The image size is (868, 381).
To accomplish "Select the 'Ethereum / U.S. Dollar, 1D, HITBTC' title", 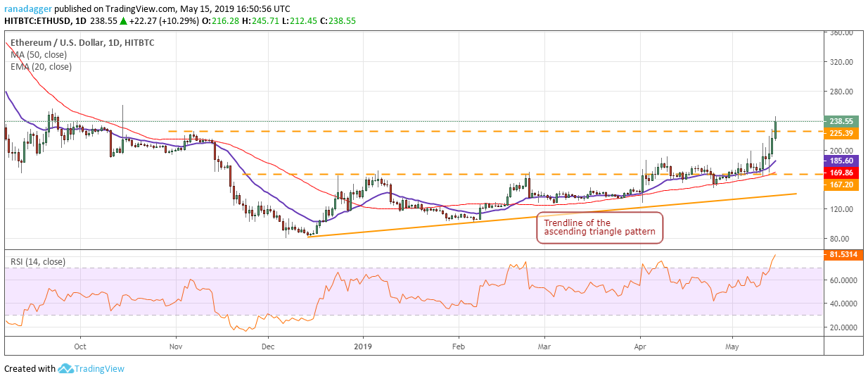I will (82, 43).
